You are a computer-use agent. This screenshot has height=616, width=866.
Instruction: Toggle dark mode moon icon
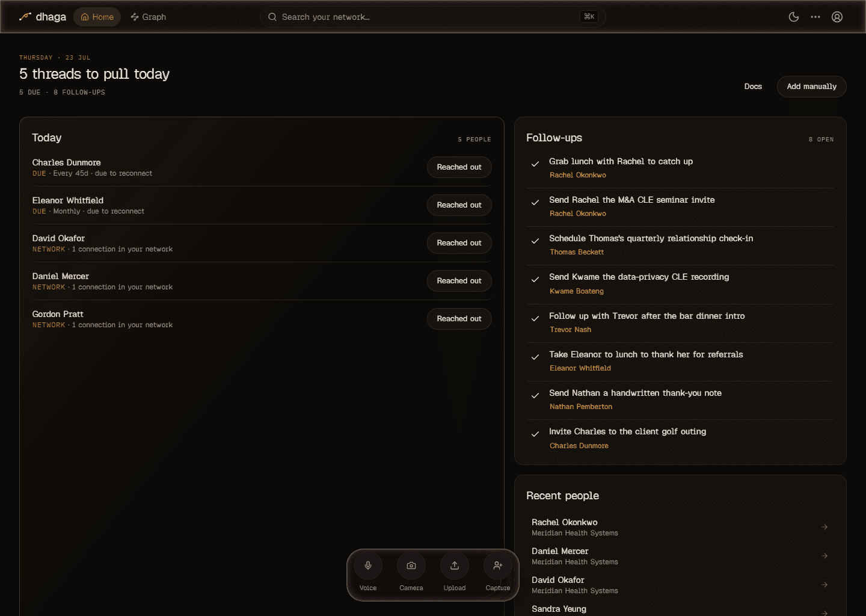click(x=794, y=17)
